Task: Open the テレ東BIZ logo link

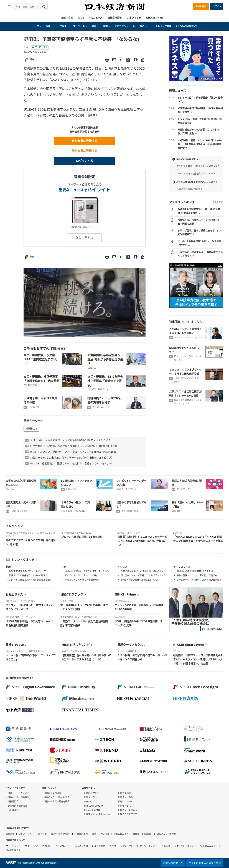Action: [x=60, y=750]
